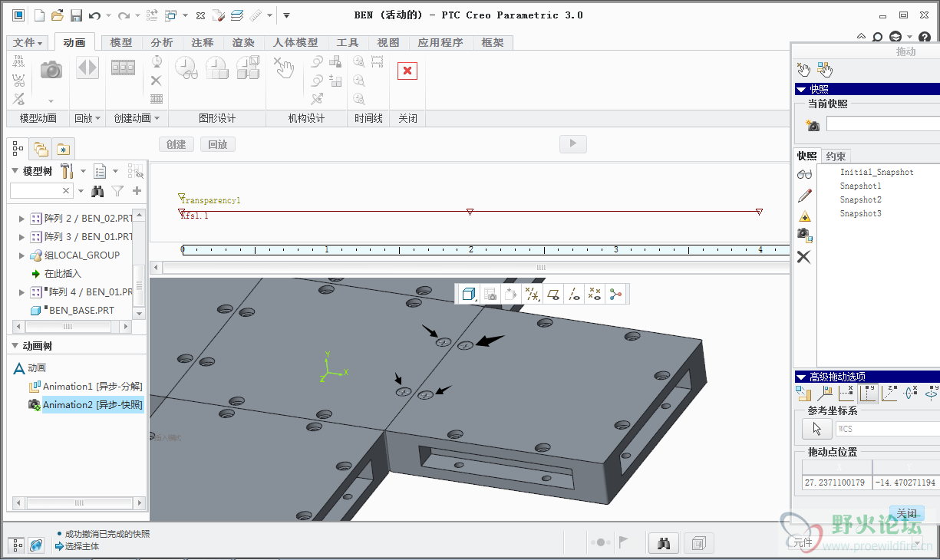Click the close-window icon in quick access toolbar

point(201,15)
